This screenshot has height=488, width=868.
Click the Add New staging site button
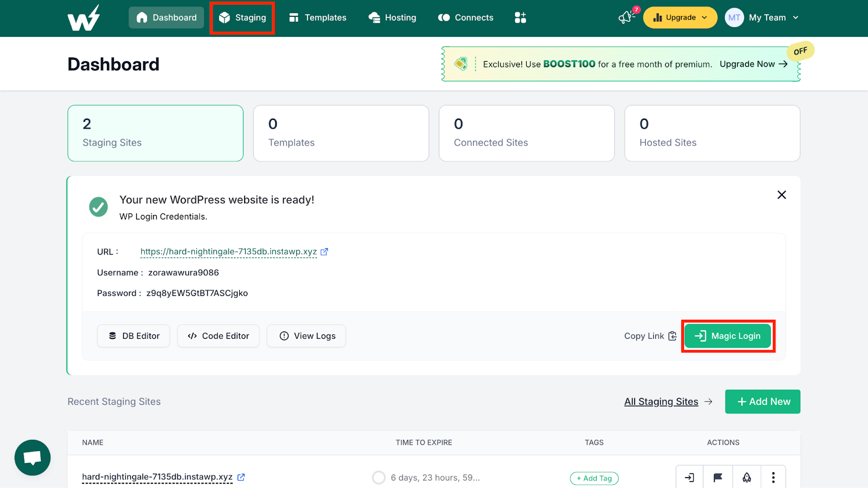tap(763, 402)
